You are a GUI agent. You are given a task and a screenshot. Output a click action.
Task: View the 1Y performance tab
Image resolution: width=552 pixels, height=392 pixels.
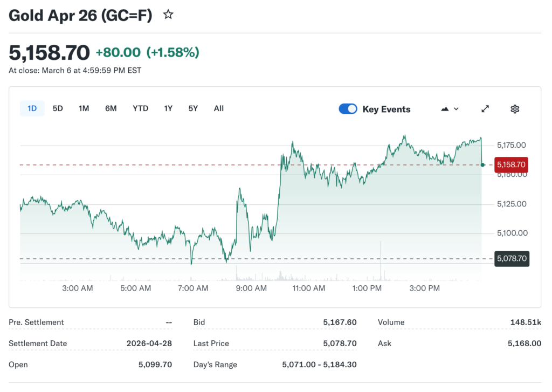pyautogui.click(x=168, y=108)
